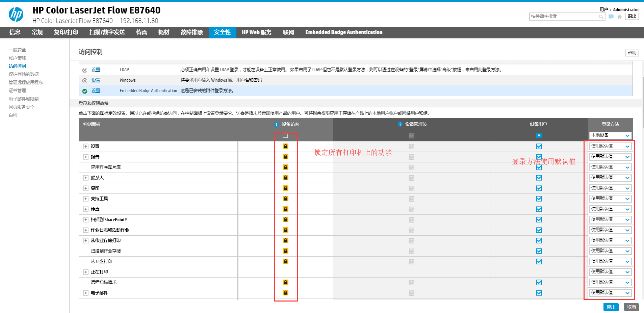Click info icon beside 设备管理员

[400, 124]
